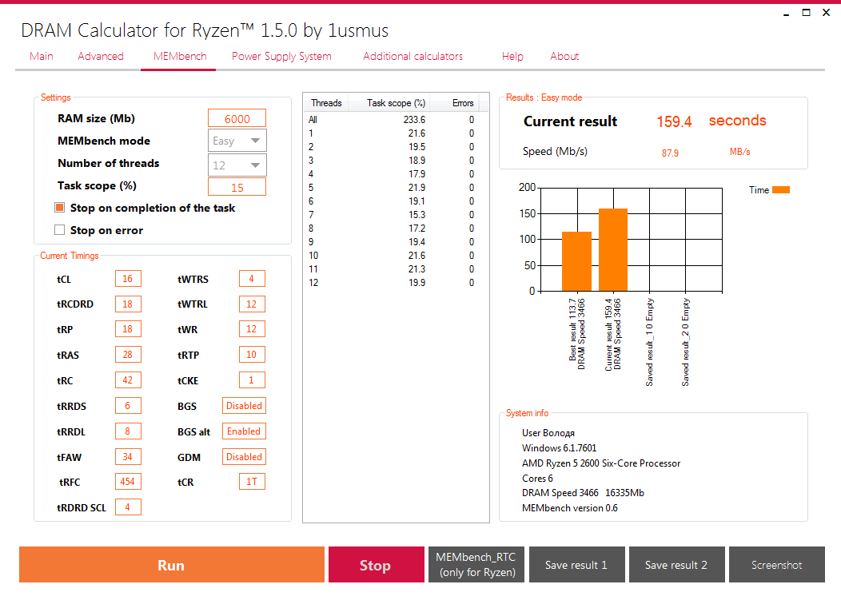Image resolution: width=841 pixels, height=616 pixels.
Task: Click the AMD Ryzen 5 2600 text
Action: (x=601, y=463)
